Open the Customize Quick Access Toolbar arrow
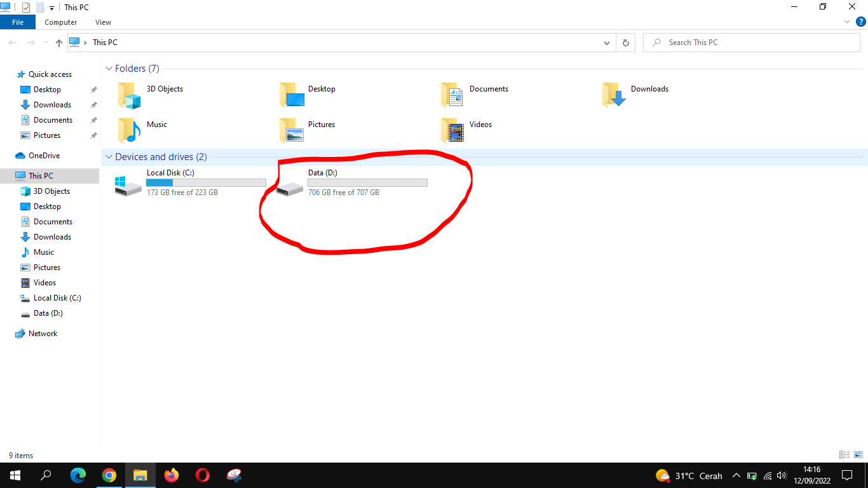868x488 pixels. pyautogui.click(x=52, y=8)
